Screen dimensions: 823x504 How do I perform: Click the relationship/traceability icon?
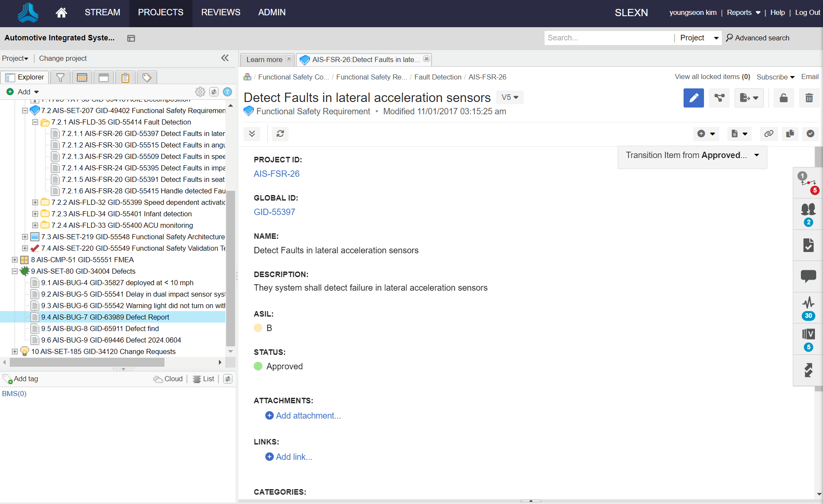(x=719, y=97)
